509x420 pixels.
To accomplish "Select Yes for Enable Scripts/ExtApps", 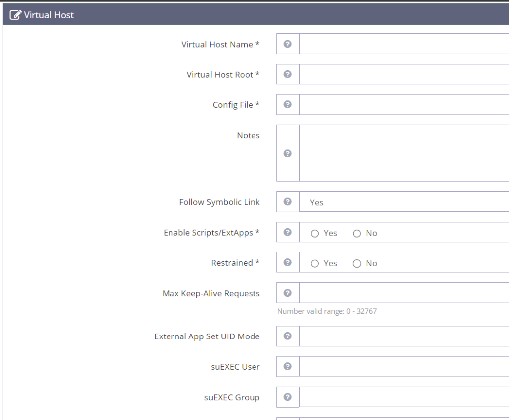I will [x=315, y=234].
